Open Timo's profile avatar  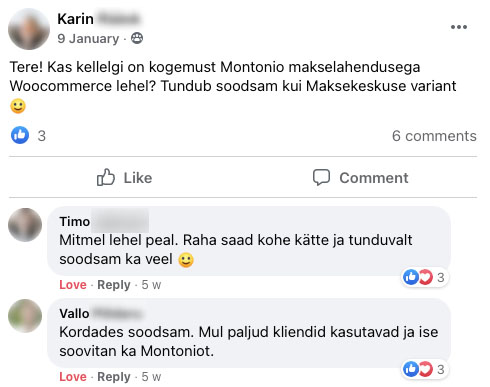(25, 225)
